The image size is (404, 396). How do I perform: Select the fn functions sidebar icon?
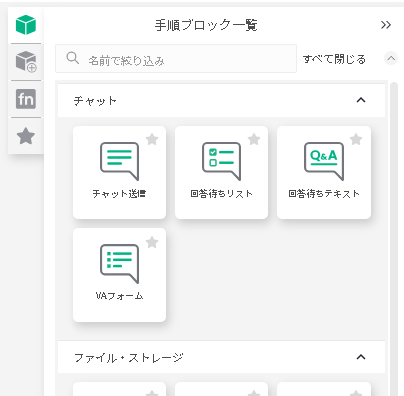(26, 99)
